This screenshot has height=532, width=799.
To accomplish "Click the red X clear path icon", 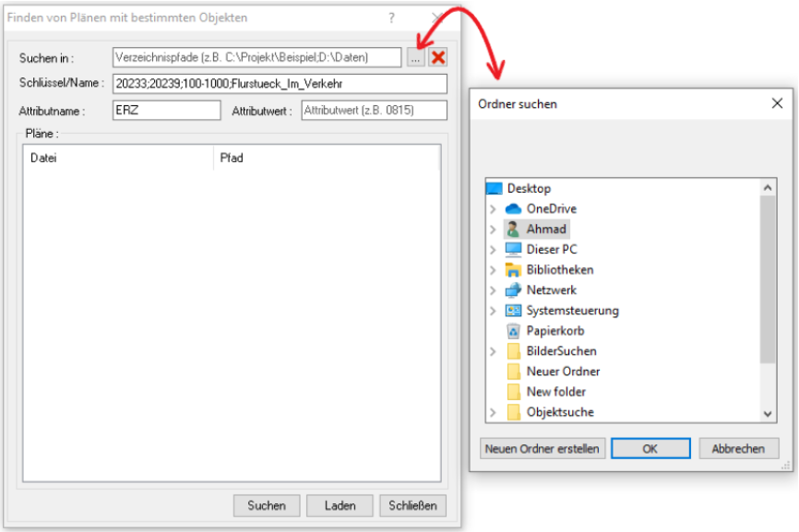I will coord(438,57).
